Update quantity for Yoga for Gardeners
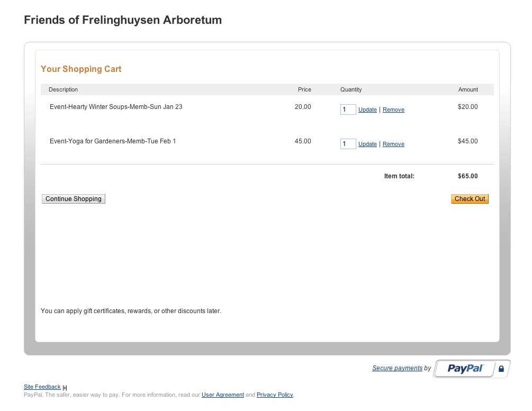 click(x=367, y=144)
